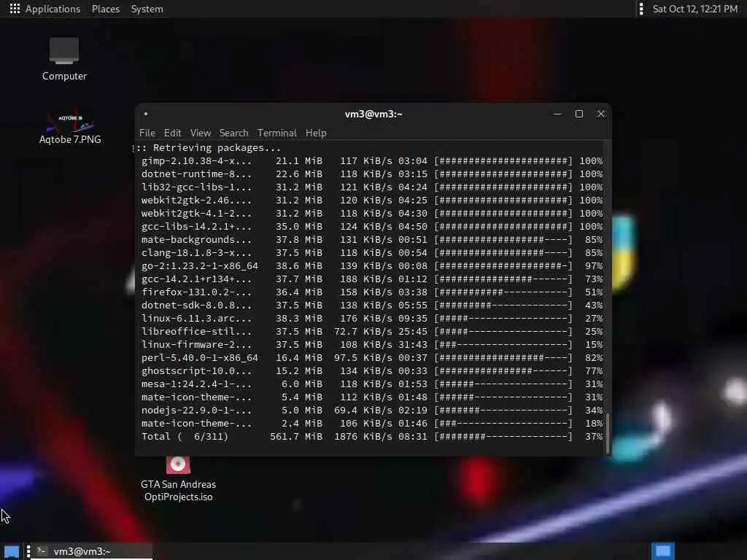
Task: Click the 'gcc-libs-14.2.1+...' package name
Action: (x=196, y=227)
